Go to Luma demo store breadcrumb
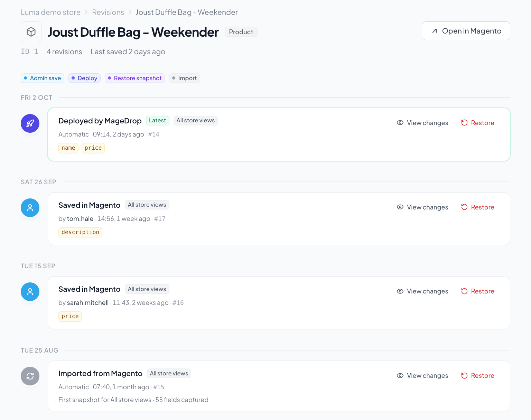The height and width of the screenshot is (420, 531). [50, 12]
